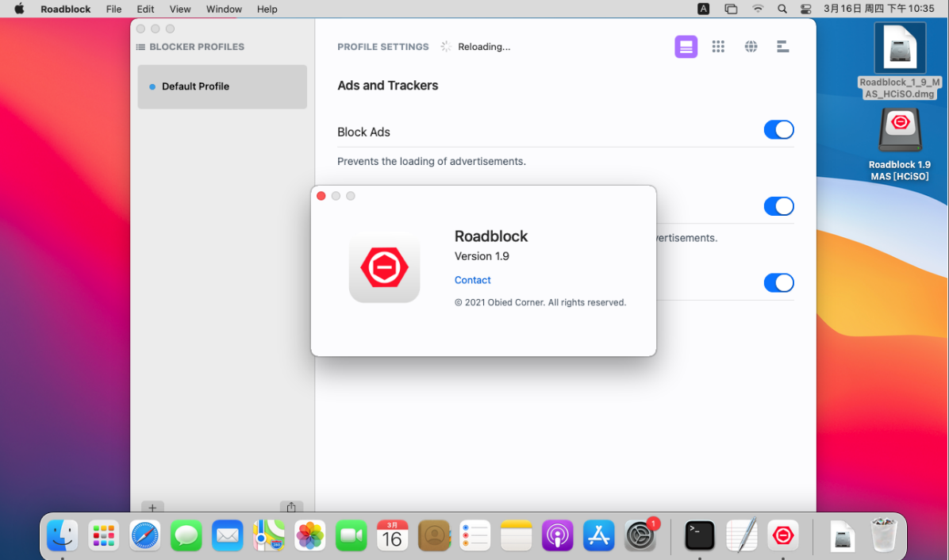Screen dimensions: 949x560
Task: Open the grid view icon in Roadblock toolbar
Action: (x=718, y=47)
